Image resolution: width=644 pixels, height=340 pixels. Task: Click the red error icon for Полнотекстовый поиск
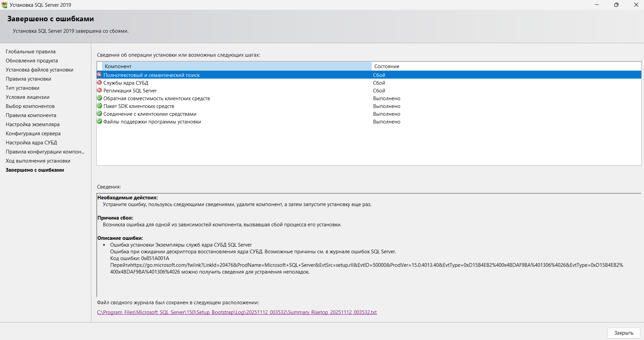pyautogui.click(x=99, y=75)
